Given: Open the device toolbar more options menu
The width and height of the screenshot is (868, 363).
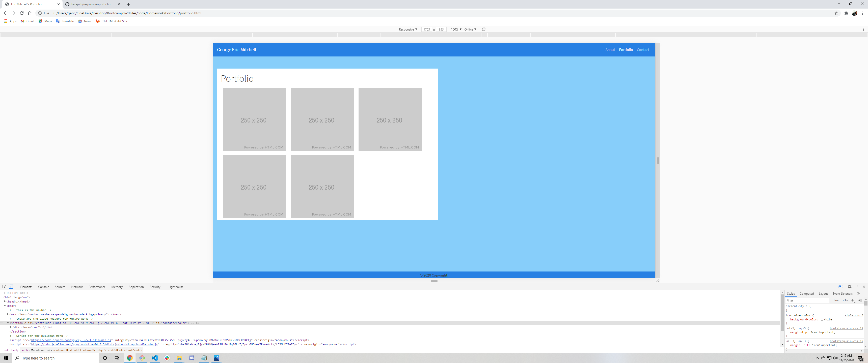Looking at the screenshot, I should point(863,29).
